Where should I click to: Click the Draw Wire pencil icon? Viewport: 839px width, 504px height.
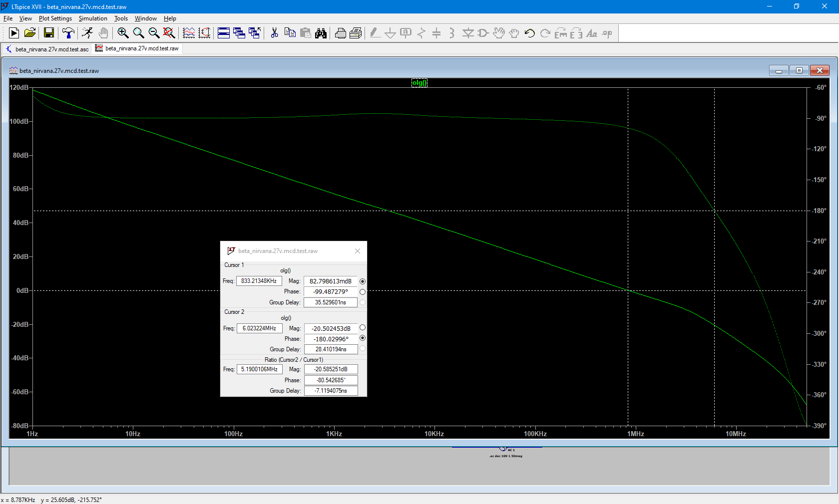[x=375, y=33]
